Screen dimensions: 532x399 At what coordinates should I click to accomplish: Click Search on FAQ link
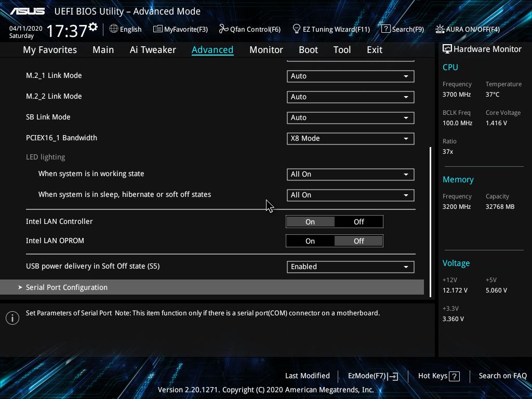pyautogui.click(x=502, y=376)
